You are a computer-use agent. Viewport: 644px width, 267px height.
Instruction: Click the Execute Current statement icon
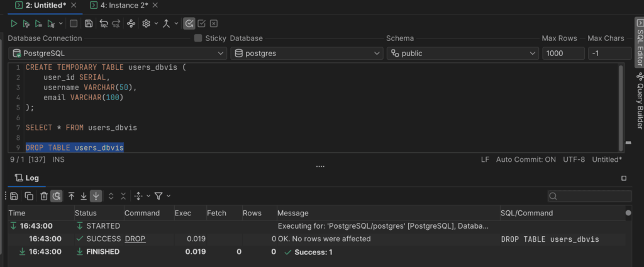click(x=26, y=24)
